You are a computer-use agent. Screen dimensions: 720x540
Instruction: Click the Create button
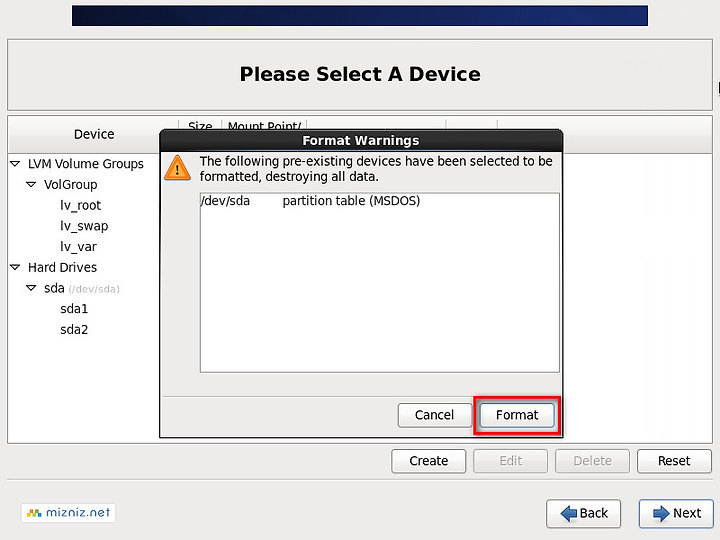click(x=428, y=461)
